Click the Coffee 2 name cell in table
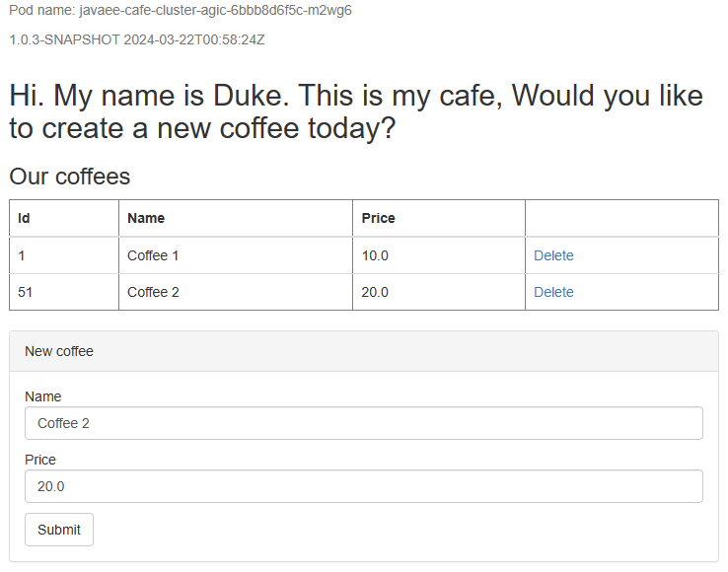Image resolution: width=728 pixels, height=572 pixels. pyautogui.click(x=153, y=292)
